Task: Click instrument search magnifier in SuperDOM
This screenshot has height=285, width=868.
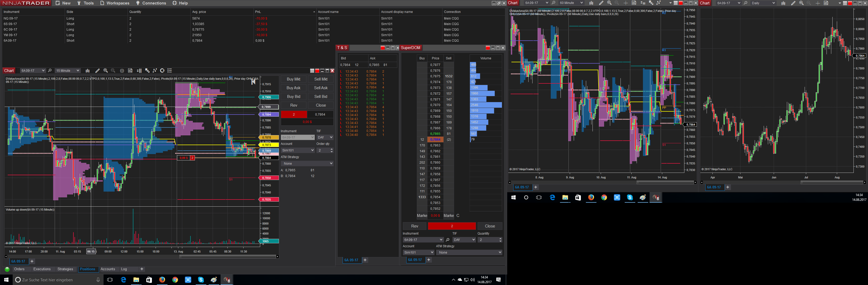Action: click(447, 240)
